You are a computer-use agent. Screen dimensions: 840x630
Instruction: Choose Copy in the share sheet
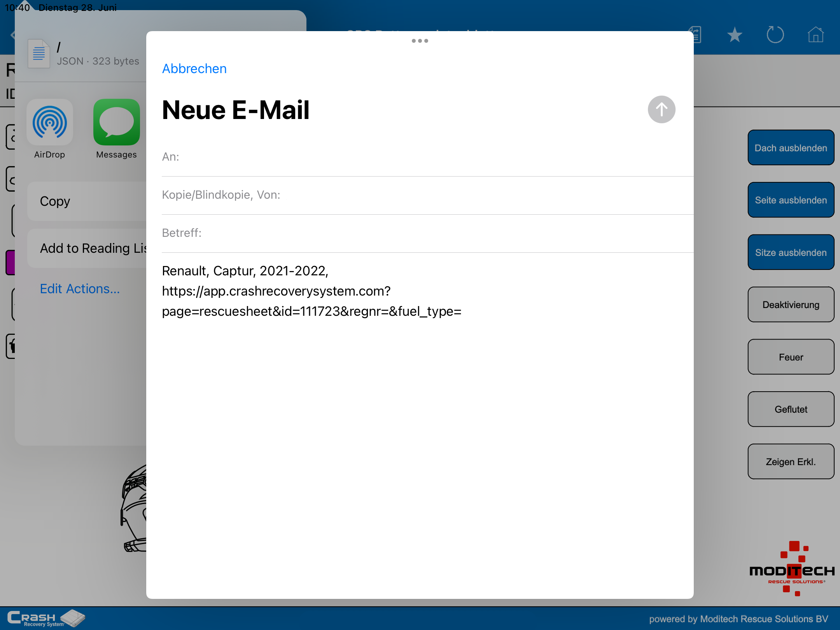click(x=87, y=201)
